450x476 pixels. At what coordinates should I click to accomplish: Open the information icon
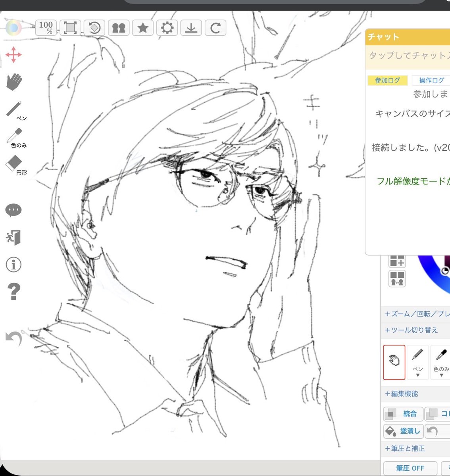click(x=13, y=265)
